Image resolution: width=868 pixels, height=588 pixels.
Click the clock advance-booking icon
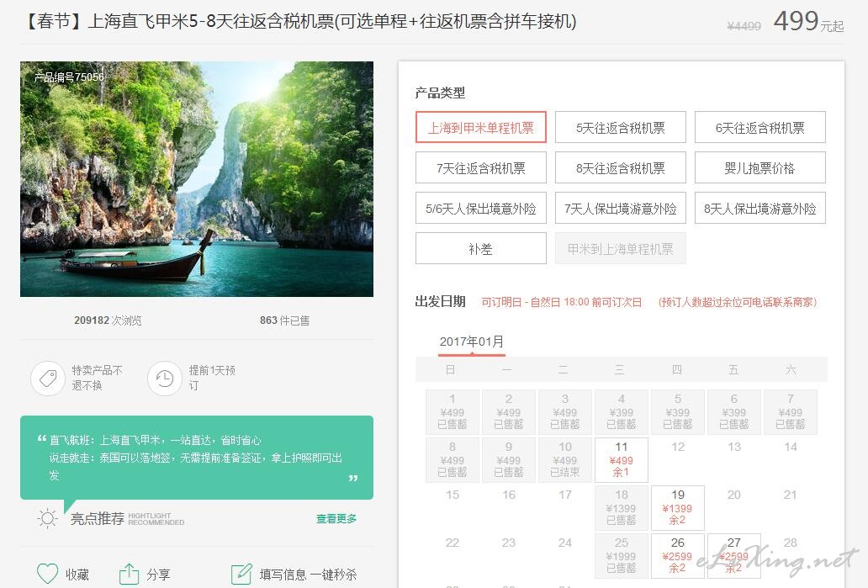[165, 379]
